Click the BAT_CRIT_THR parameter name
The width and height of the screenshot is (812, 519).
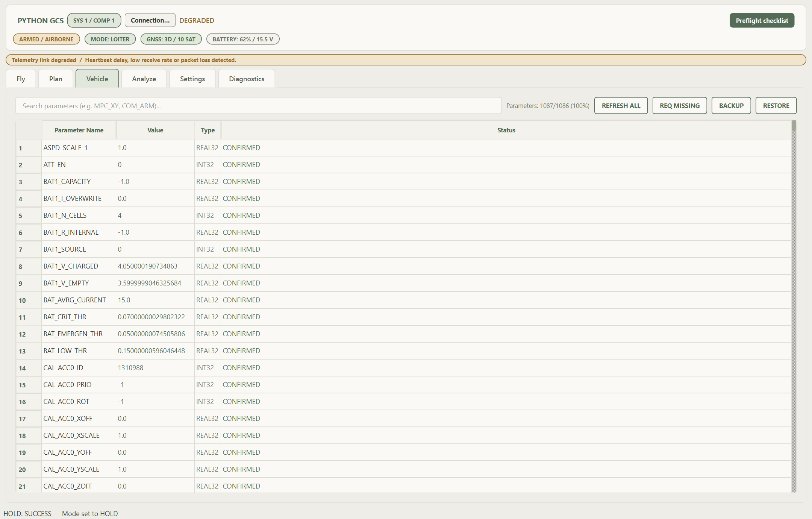(65, 317)
